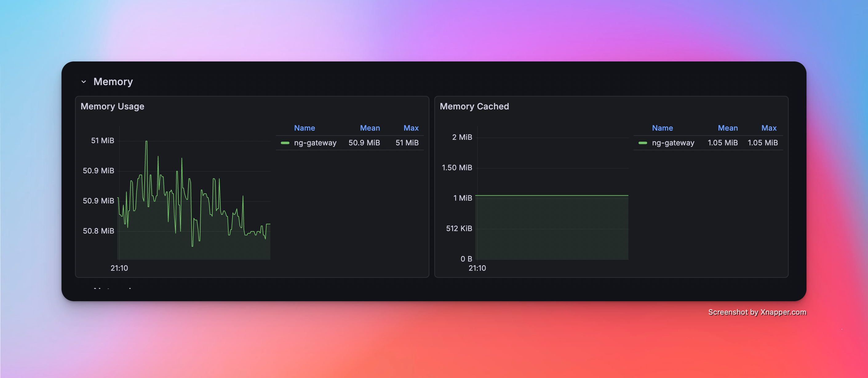Sort Memory Usage legend by Mean
The height and width of the screenshot is (378, 868).
point(370,128)
